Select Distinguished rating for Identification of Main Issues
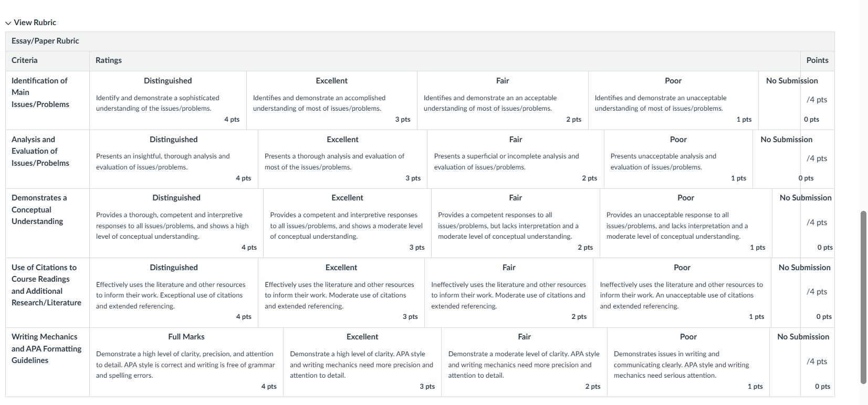 168,100
